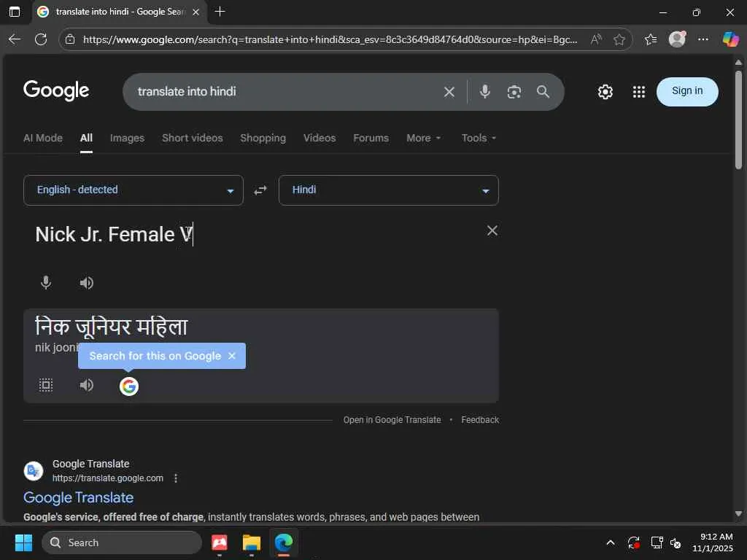Switch to Images results
747x560 pixels.
[x=127, y=138]
